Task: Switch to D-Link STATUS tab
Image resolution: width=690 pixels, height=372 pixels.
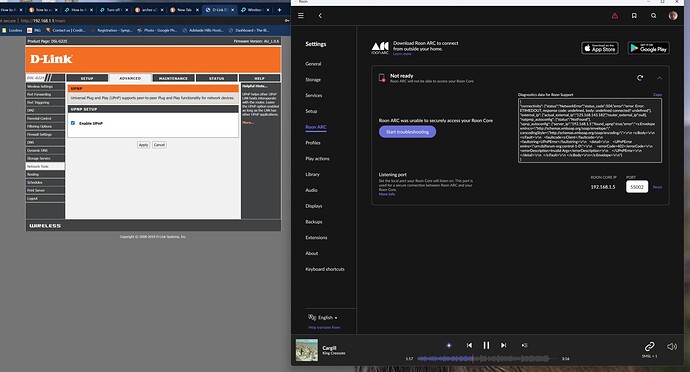Action: [x=217, y=78]
